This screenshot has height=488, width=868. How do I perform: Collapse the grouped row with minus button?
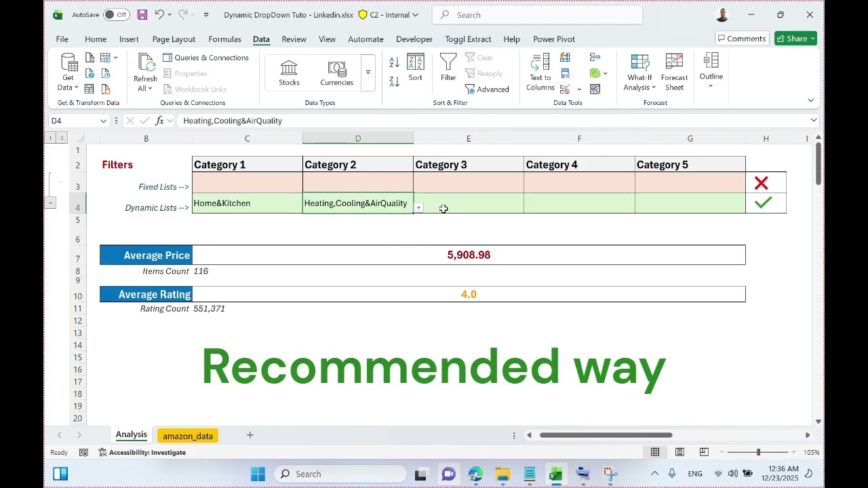pyautogui.click(x=50, y=203)
